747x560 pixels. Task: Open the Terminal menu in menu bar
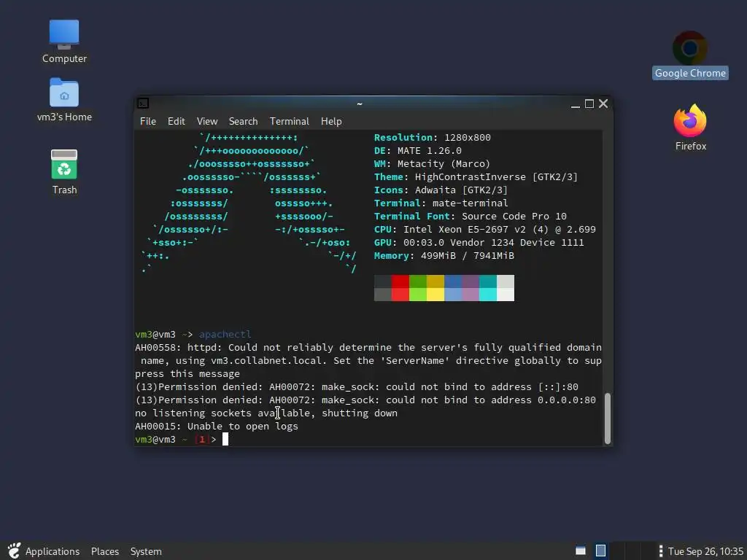[x=289, y=122]
